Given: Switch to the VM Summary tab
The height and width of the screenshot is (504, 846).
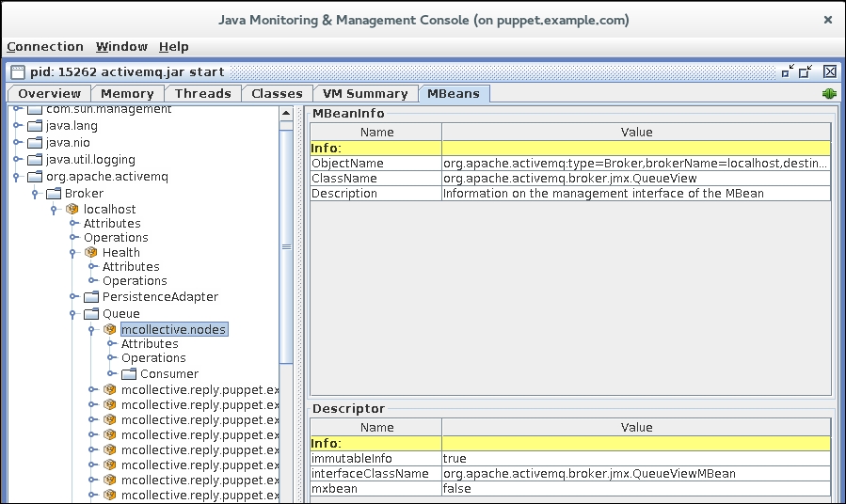Looking at the screenshot, I should [365, 93].
